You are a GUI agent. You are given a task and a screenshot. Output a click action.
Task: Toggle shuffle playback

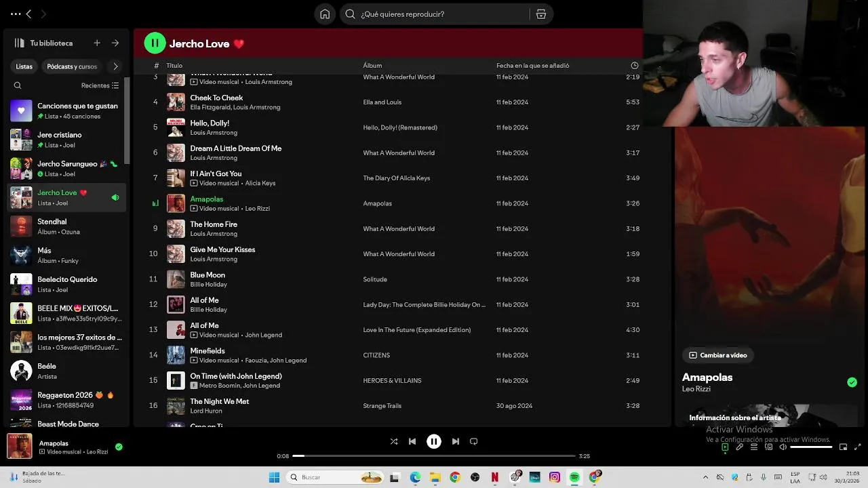[x=394, y=441]
